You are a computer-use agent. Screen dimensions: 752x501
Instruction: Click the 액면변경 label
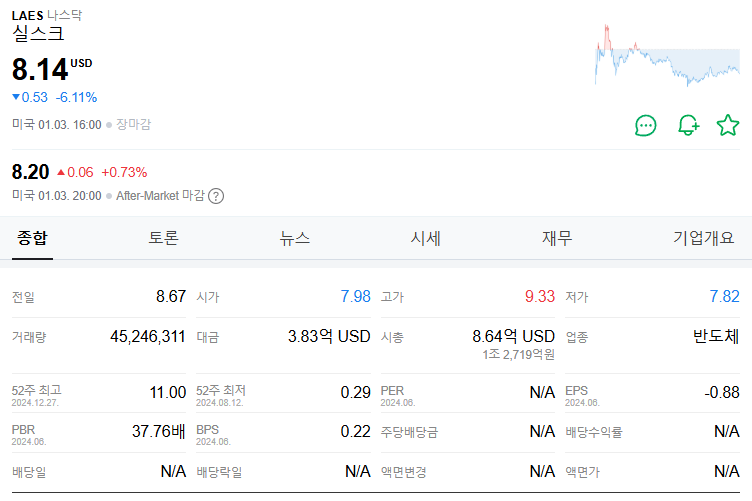[x=403, y=473]
